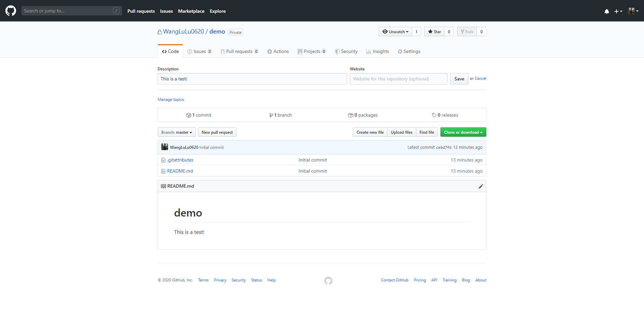Switch to the Code tab
The height and width of the screenshot is (314, 644).
tap(170, 51)
